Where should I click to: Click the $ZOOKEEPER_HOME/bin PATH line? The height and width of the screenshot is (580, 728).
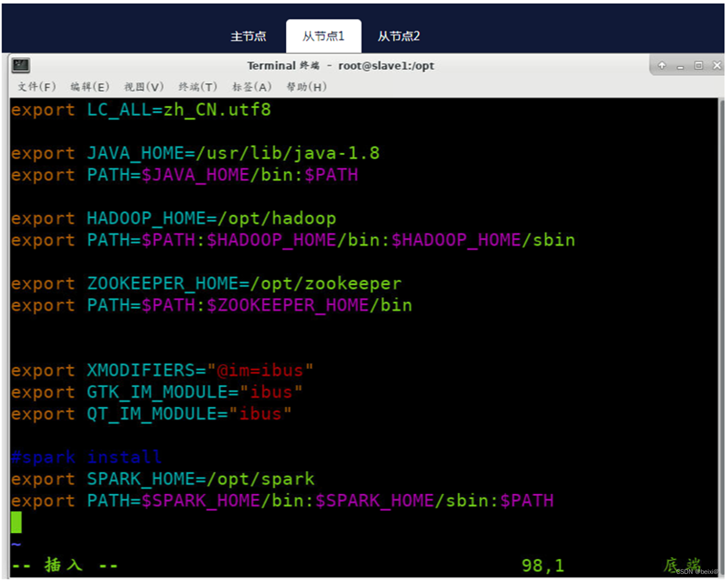pos(211,305)
